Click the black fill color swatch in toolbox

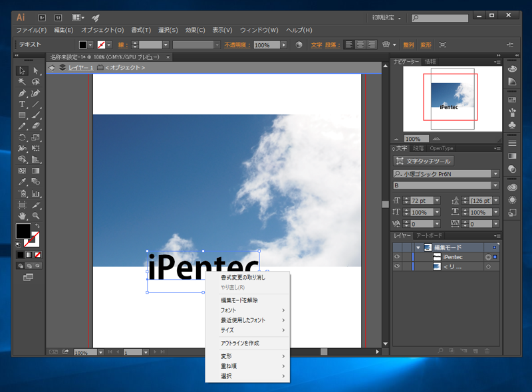coord(23,231)
